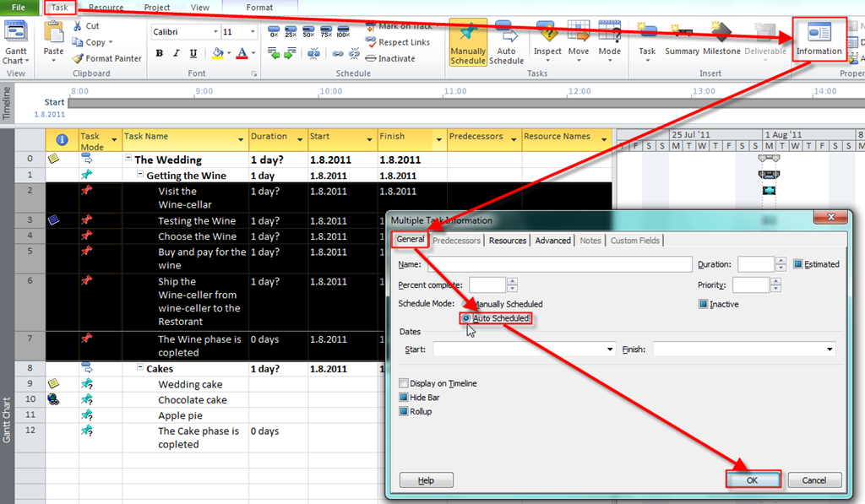Enable the Inactive checkbox in dialog
The width and height of the screenshot is (865, 504).
[x=704, y=304]
